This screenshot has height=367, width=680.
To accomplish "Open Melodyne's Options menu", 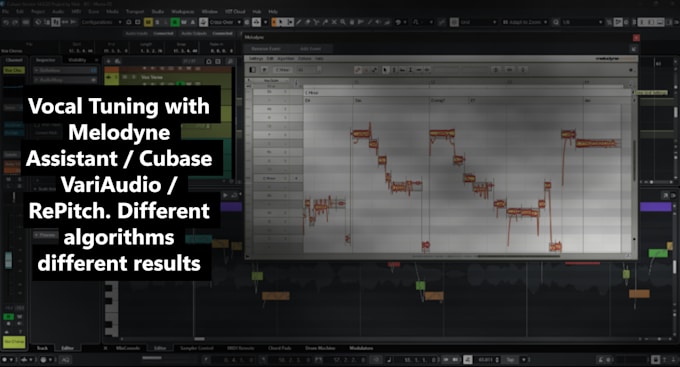I will point(305,59).
